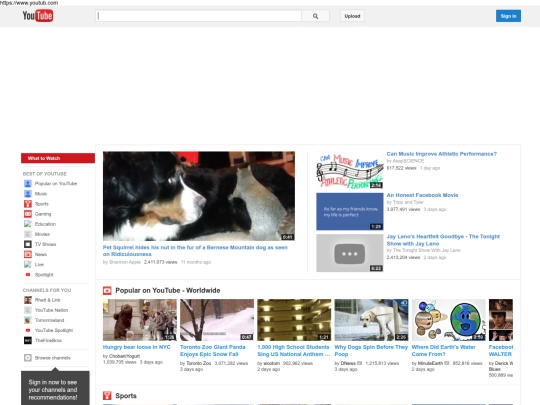Screen dimensions: 540x405
Task: Open 'An Honest Facebook Movie' title link
Action: [422, 195]
